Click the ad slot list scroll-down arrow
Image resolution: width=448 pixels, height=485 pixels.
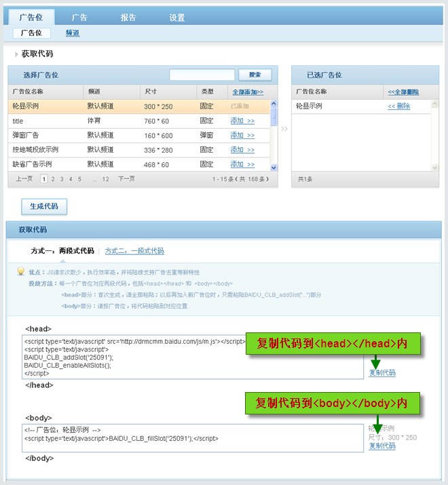pos(274,168)
